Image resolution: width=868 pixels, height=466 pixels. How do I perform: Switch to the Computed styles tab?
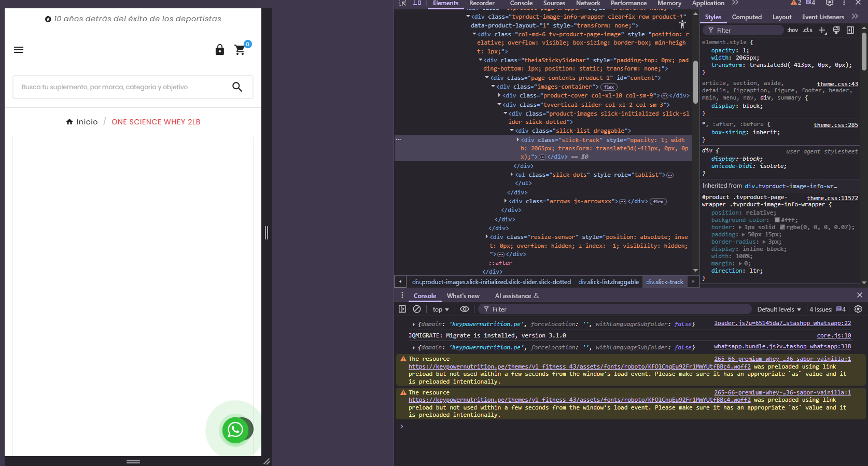(x=747, y=17)
